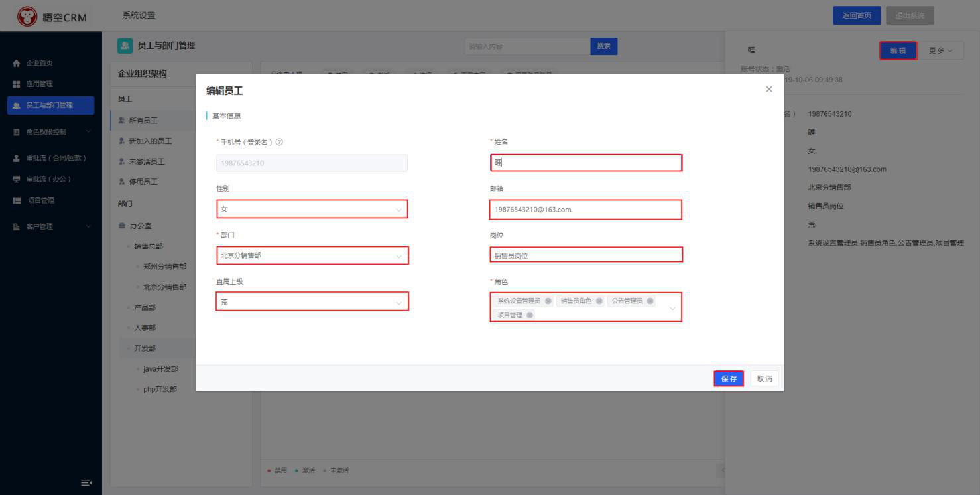This screenshot has height=495, width=980.
Task: Click the 返回首页 button
Action: (x=857, y=15)
